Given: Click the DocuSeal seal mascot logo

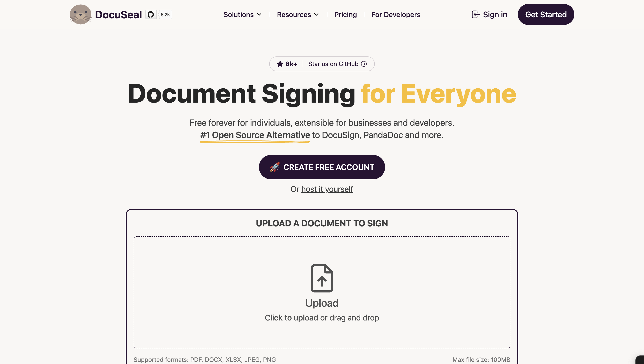Looking at the screenshot, I should 80,14.
